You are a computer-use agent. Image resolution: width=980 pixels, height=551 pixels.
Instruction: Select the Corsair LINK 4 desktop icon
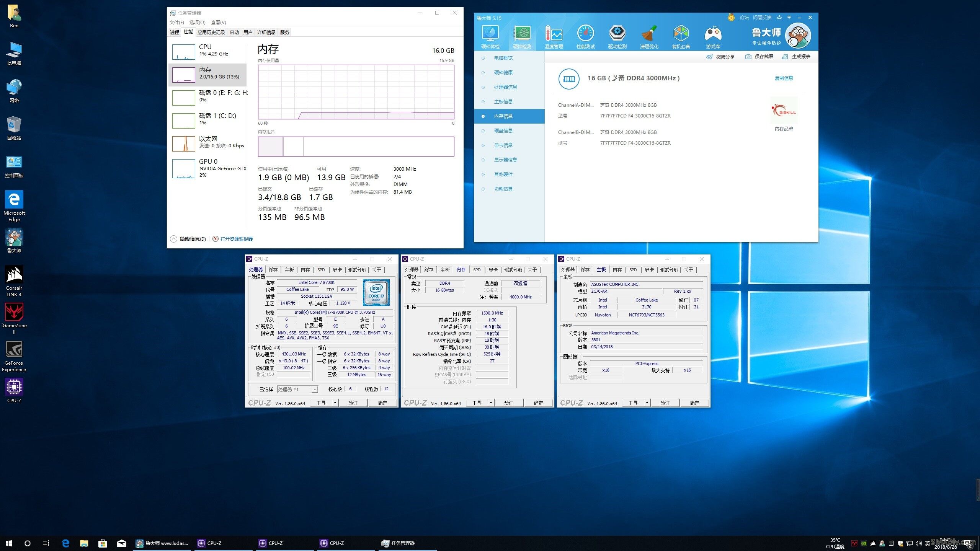[x=14, y=281]
